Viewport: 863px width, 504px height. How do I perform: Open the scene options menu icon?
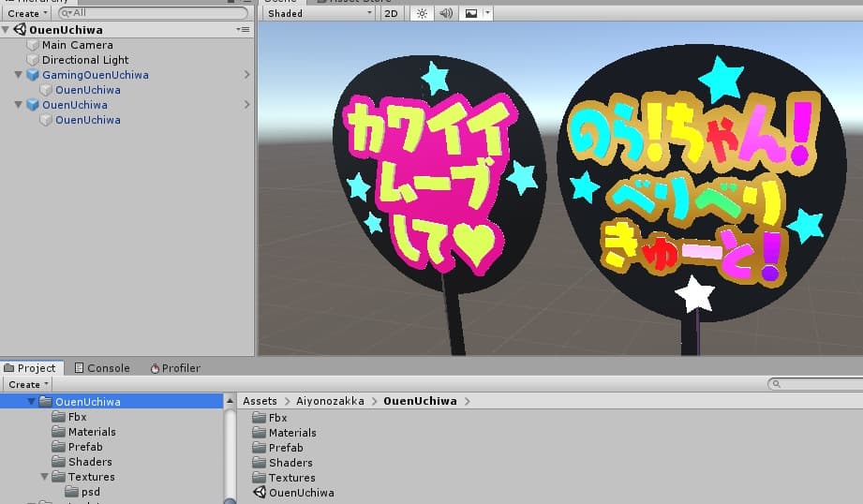point(243,29)
